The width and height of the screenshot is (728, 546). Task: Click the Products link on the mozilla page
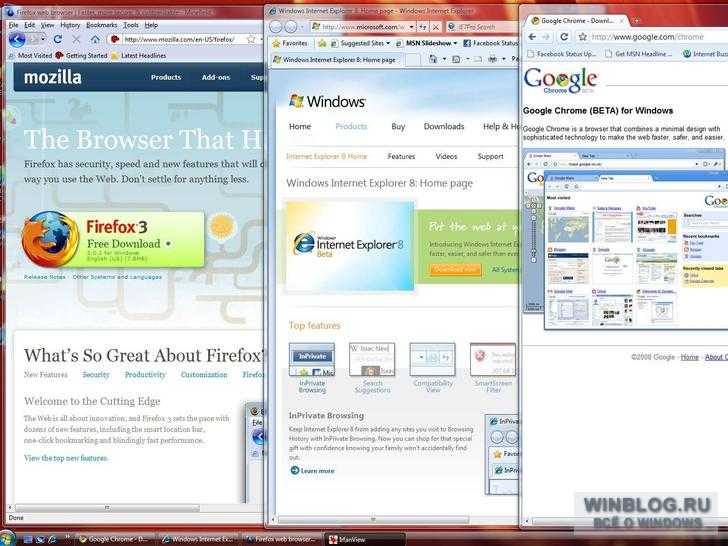pos(166,77)
